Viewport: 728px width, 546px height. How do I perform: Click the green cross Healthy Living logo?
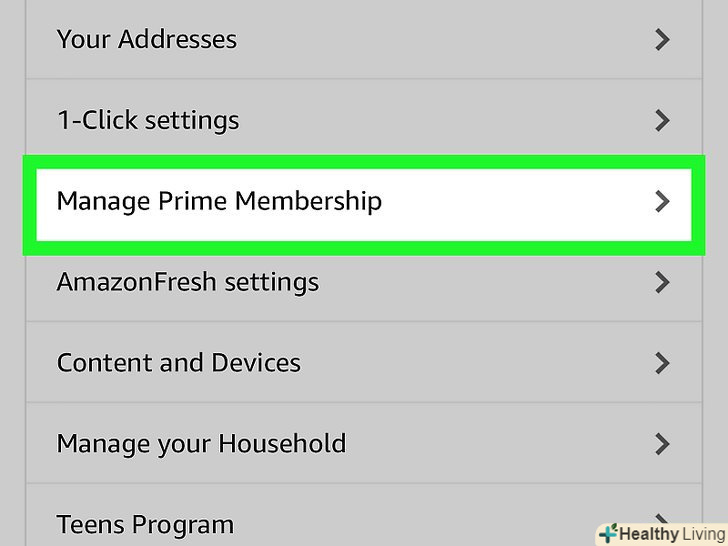pos(607,533)
